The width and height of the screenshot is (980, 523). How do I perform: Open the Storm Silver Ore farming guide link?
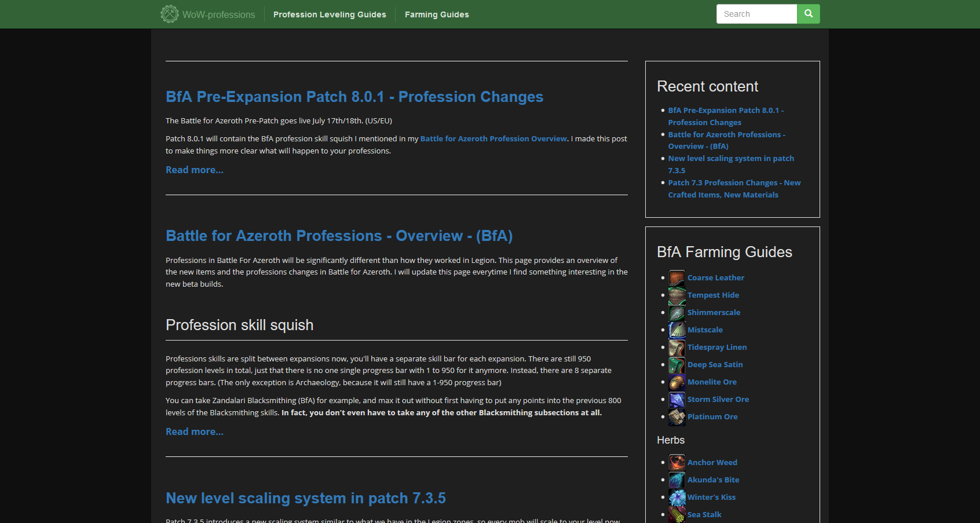click(718, 400)
